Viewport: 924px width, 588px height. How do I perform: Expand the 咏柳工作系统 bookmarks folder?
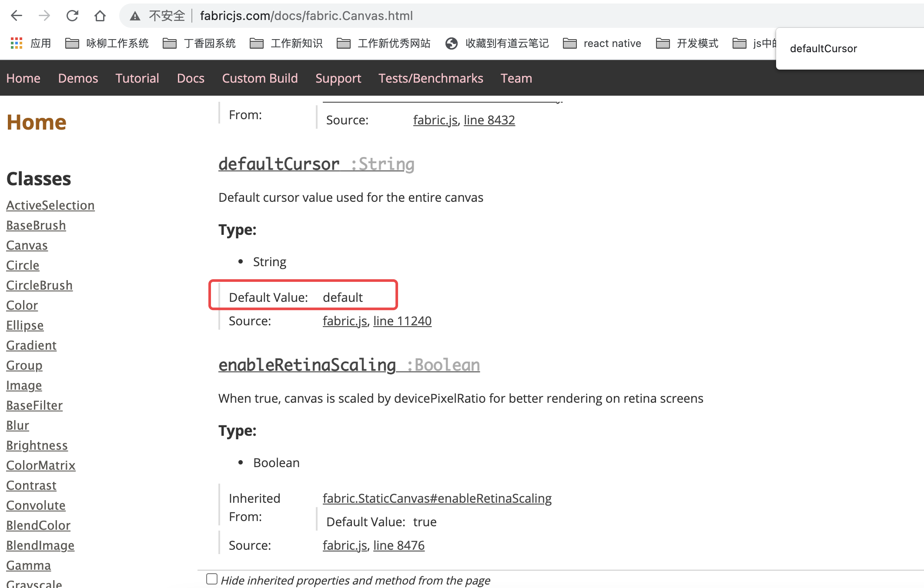click(x=73, y=43)
